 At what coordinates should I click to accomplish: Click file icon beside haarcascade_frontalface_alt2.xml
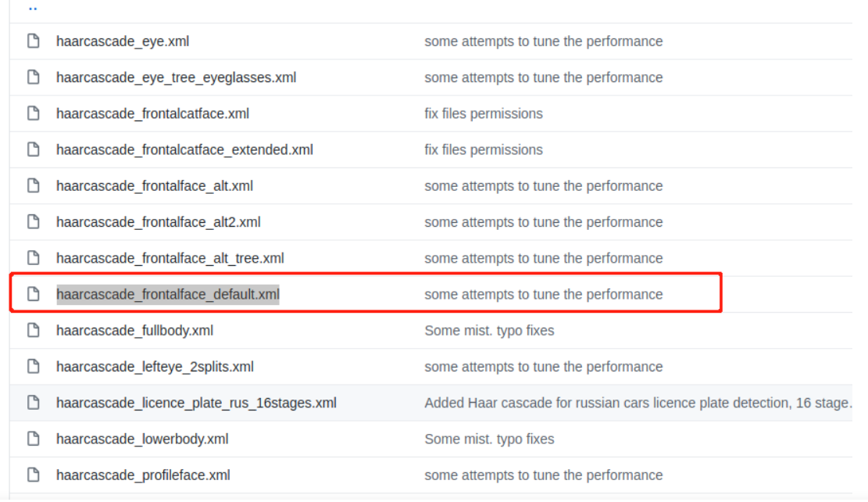[x=34, y=222]
